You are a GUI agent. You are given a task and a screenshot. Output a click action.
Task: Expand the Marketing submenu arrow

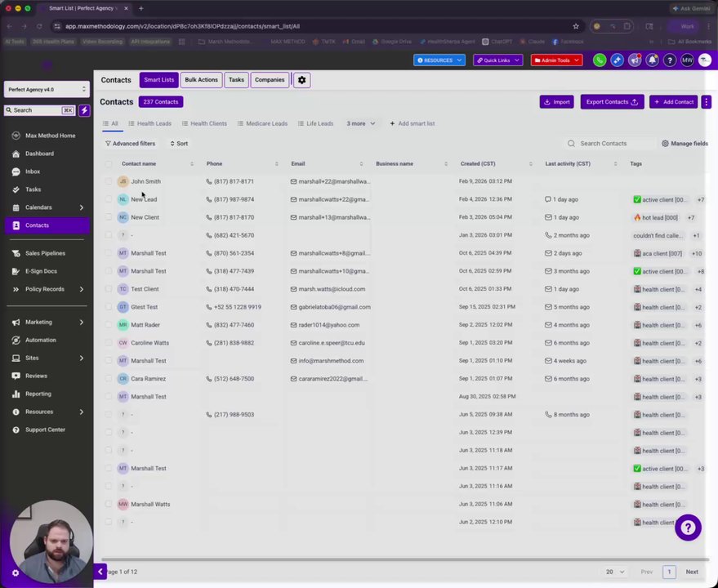pos(82,323)
